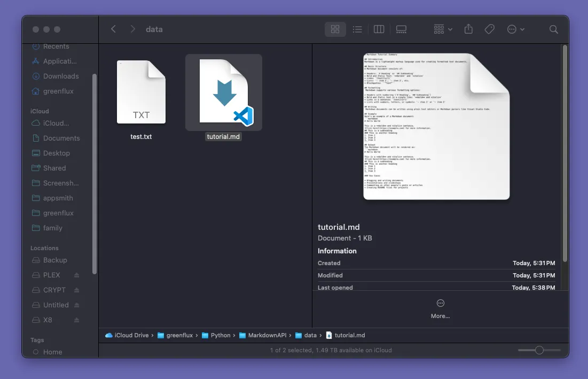Select the tutorial.md file icon
Screen dimensions: 588x379
pyautogui.click(x=223, y=91)
